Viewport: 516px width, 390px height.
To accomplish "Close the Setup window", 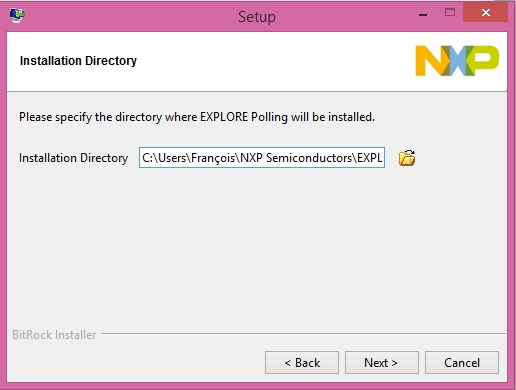I will click(x=486, y=13).
